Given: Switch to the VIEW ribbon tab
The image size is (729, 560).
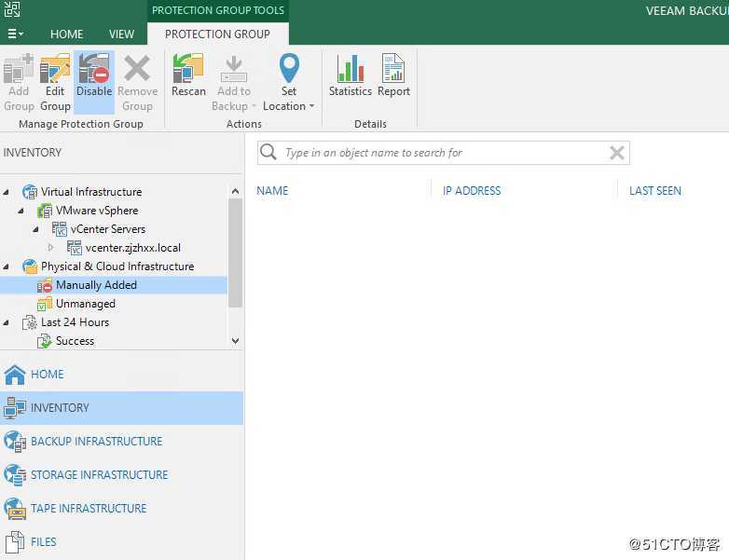Looking at the screenshot, I should (121, 34).
